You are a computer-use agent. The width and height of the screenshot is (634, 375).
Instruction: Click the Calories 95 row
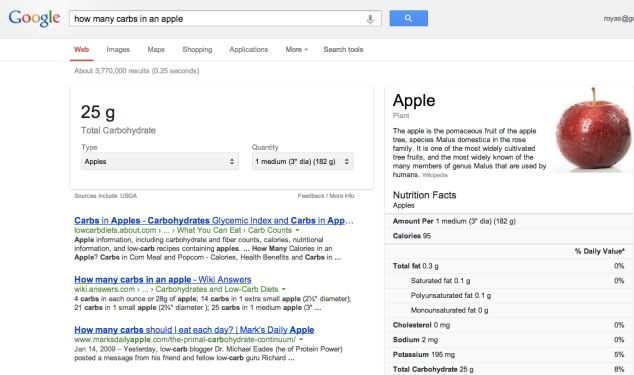509,236
